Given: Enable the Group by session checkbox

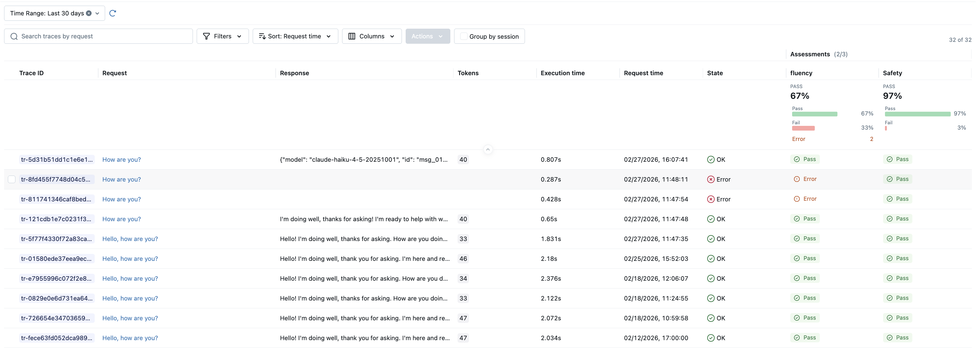Looking at the screenshot, I should [x=463, y=36].
